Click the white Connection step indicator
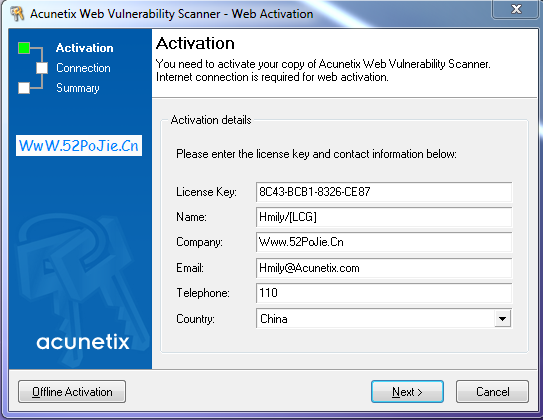The width and height of the screenshot is (543, 420). (x=42, y=68)
